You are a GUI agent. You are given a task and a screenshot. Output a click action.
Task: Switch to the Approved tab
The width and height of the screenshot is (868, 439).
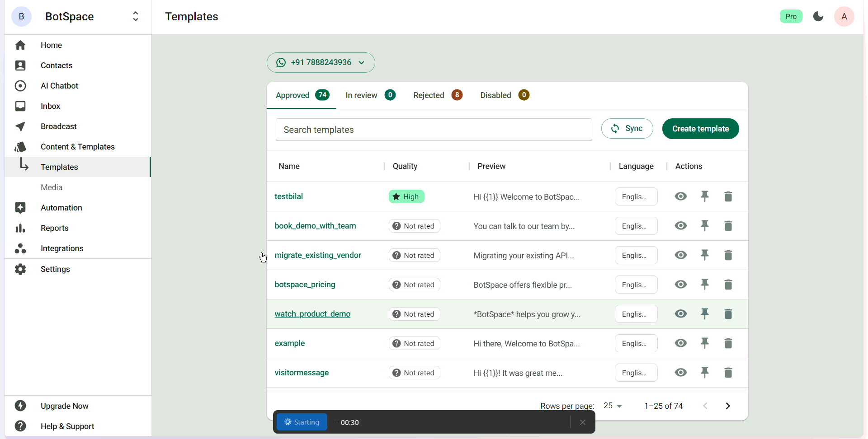pos(302,95)
